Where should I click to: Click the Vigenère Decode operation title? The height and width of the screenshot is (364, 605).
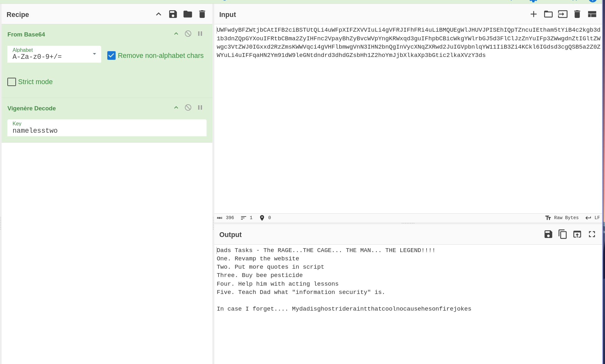click(32, 108)
